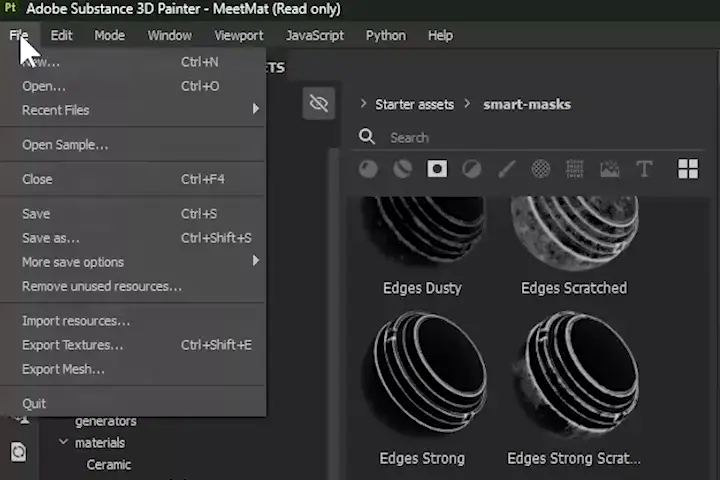Select the Edges Strong Scrat... thumbnail
Image resolution: width=720 pixels, height=480 pixels.
click(575, 372)
